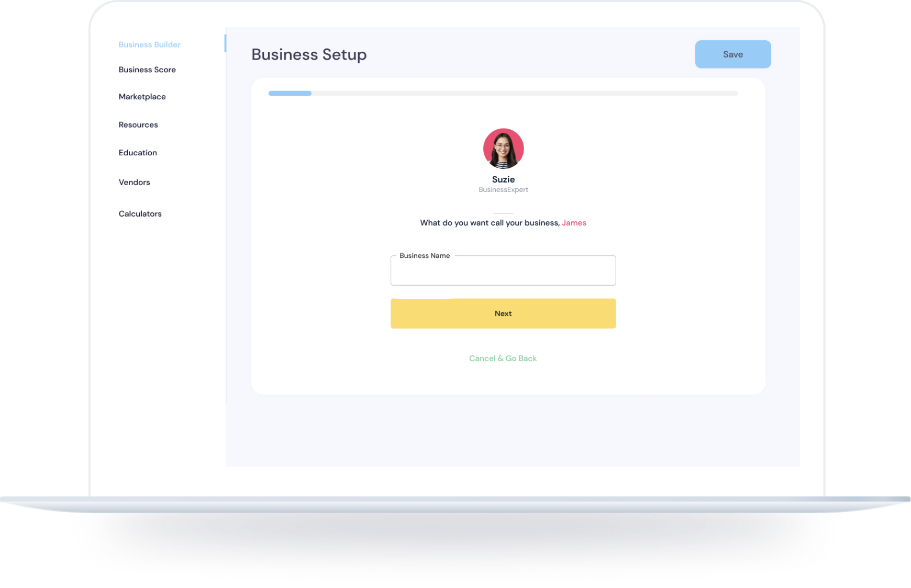
Task: Go to Business Score in the sidebar
Action: click(x=147, y=70)
